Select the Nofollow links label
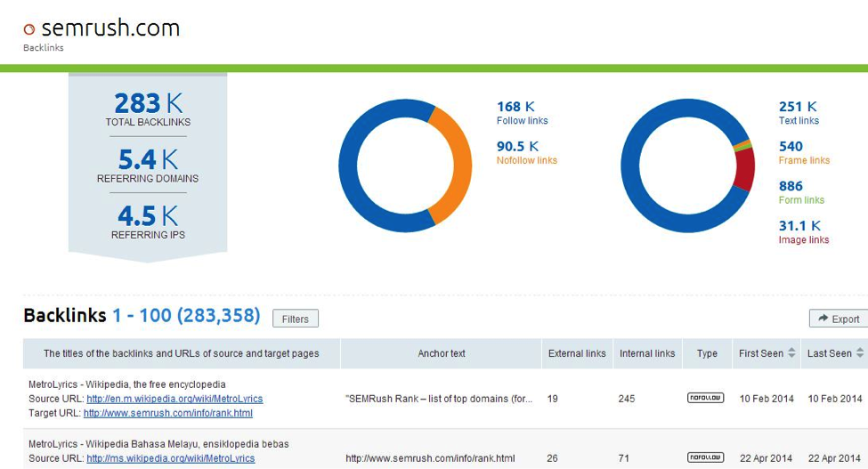The image size is (868, 469). pyautogui.click(x=526, y=160)
